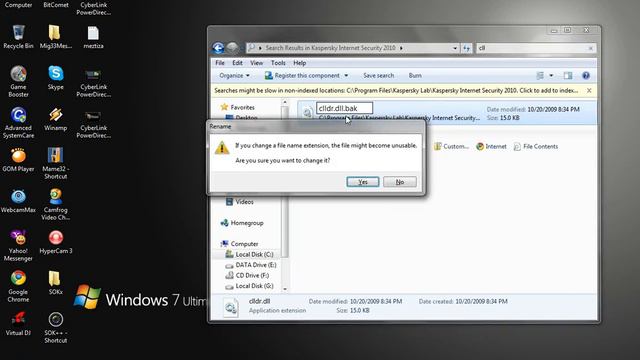This screenshot has height=360, width=640.
Task: Open Explorer help question-mark icon
Action: [586, 76]
